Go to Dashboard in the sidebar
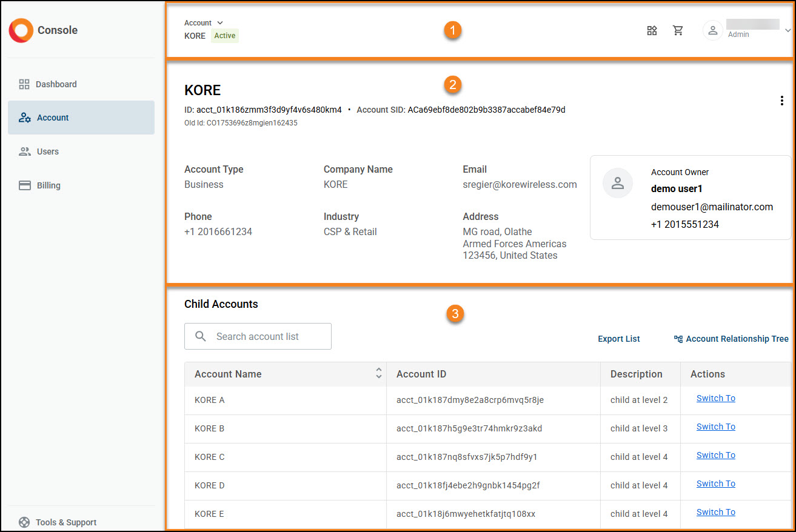 point(56,84)
